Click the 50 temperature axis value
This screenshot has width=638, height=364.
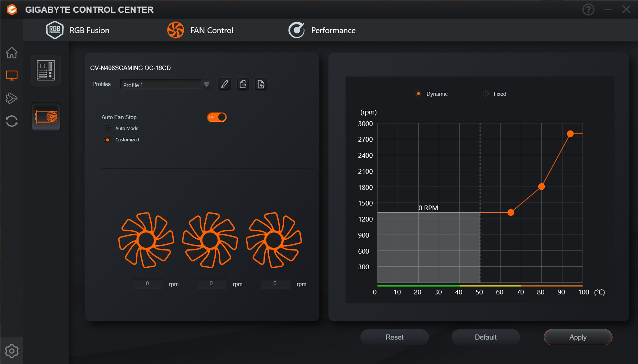(479, 292)
